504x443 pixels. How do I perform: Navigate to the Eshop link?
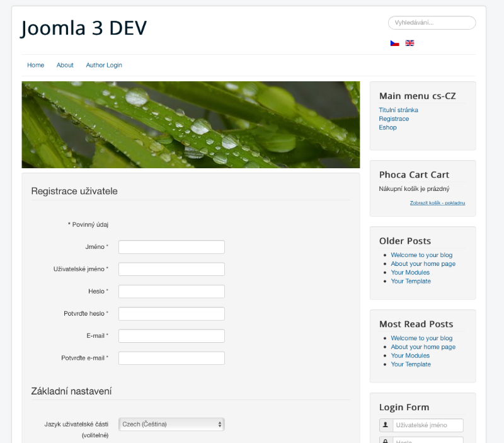pyautogui.click(x=387, y=128)
